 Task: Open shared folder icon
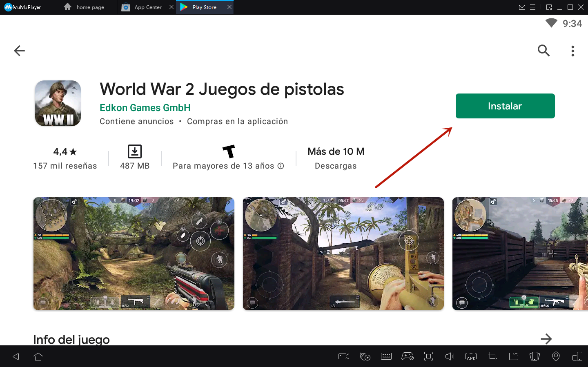514,357
